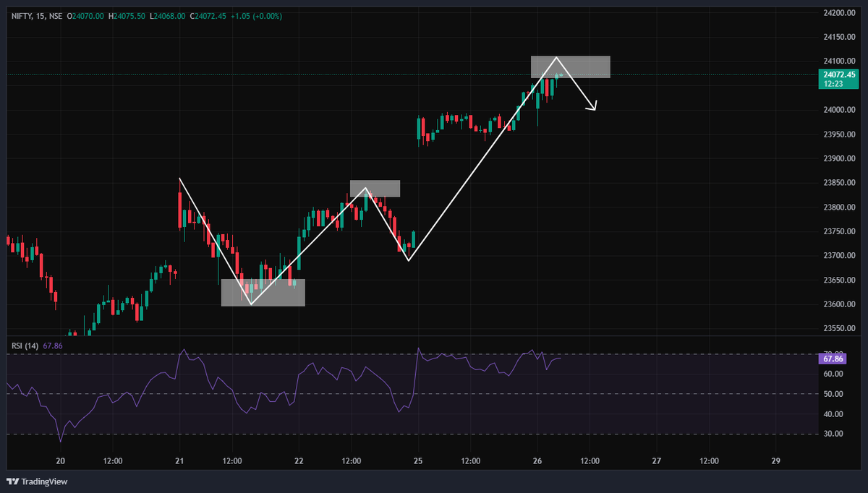
Task: Click the 50.00 RSI scale label
Action: pyautogui.click(x=833, y=394)
